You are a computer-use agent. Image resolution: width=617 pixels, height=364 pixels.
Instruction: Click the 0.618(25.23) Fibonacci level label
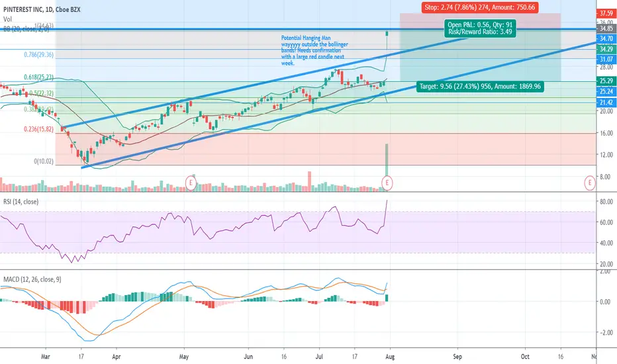coord(38,77)
